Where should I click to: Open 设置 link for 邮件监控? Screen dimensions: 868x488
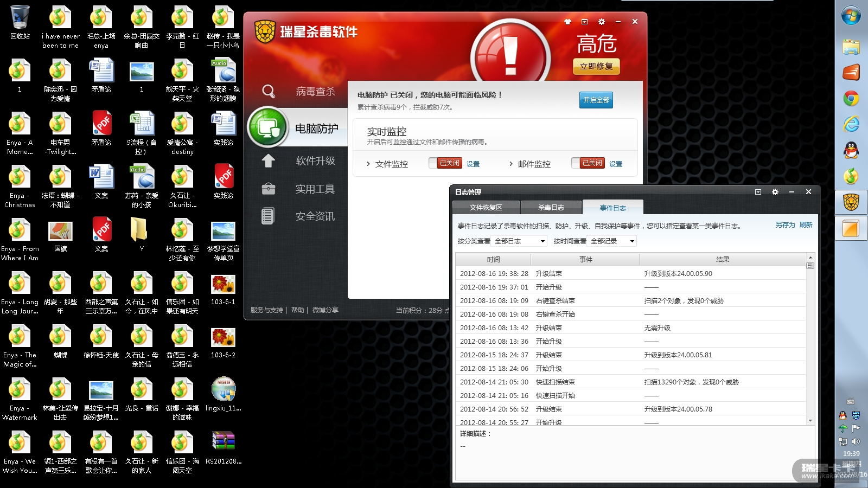click(616, 164)
